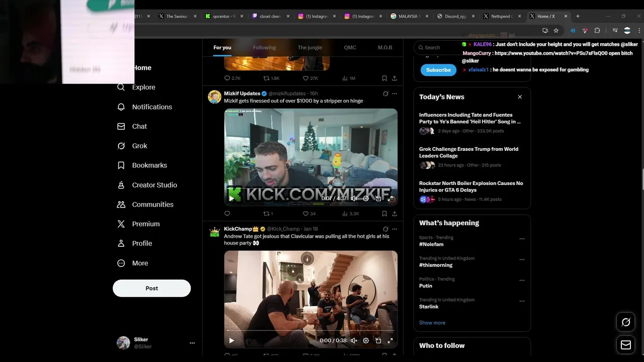Image resolution: width=644 pixels, height=362 pixels.
Task: Open options for #thismorning trend
Action: coord(522,259)
